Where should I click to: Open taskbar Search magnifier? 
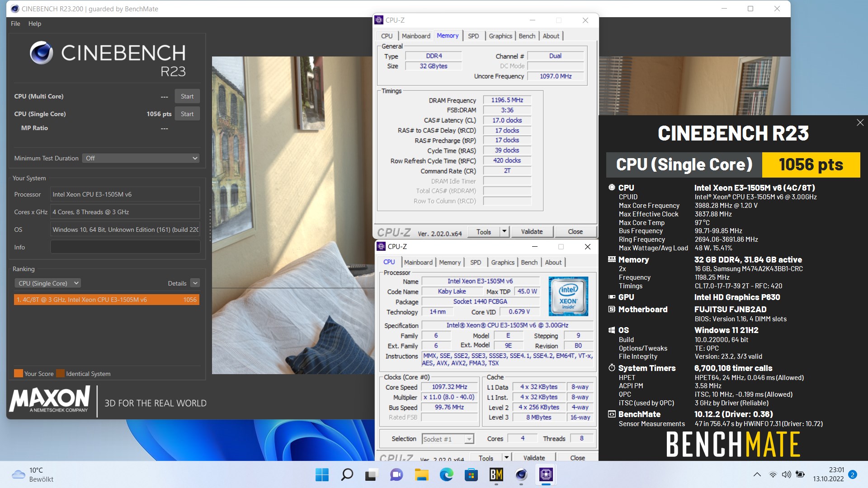coord(347,474)
